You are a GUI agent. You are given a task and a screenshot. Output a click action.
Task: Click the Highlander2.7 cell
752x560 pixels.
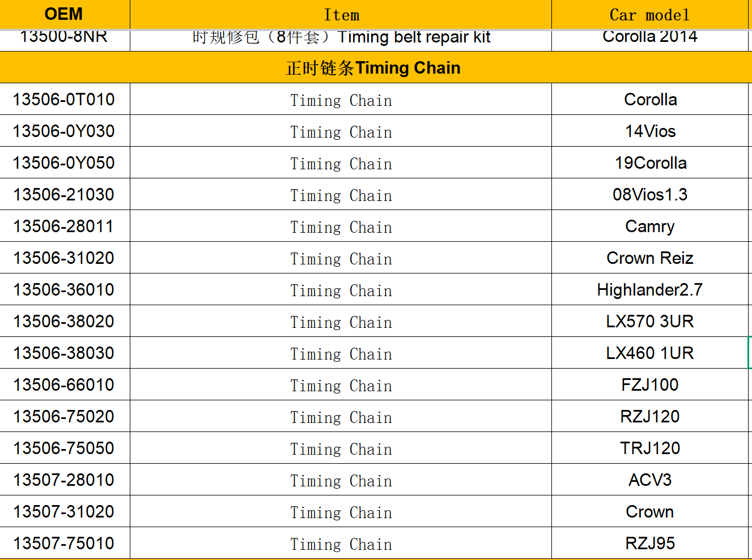coord(650,290)
